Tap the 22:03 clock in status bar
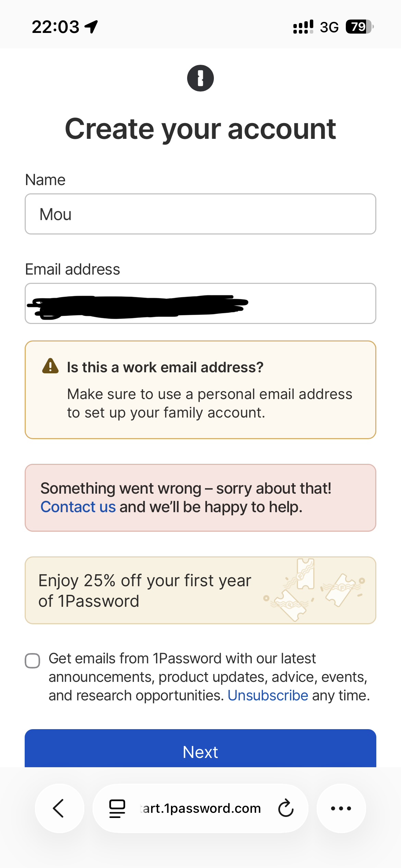The width and height of the screenshot is (401, 868). pos(56,27)
